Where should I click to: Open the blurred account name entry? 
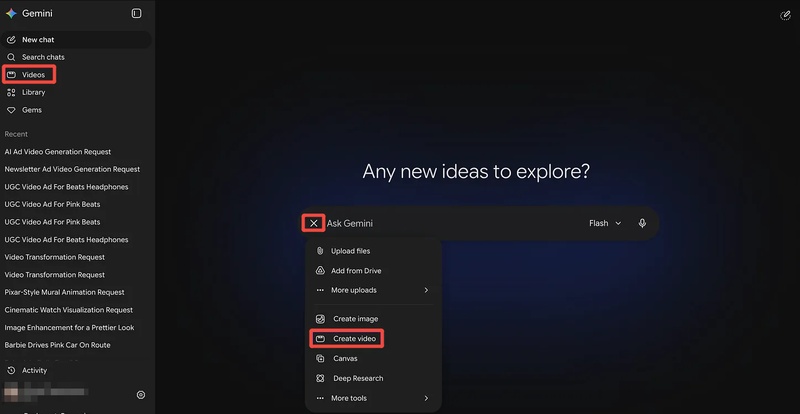[46, 393]
